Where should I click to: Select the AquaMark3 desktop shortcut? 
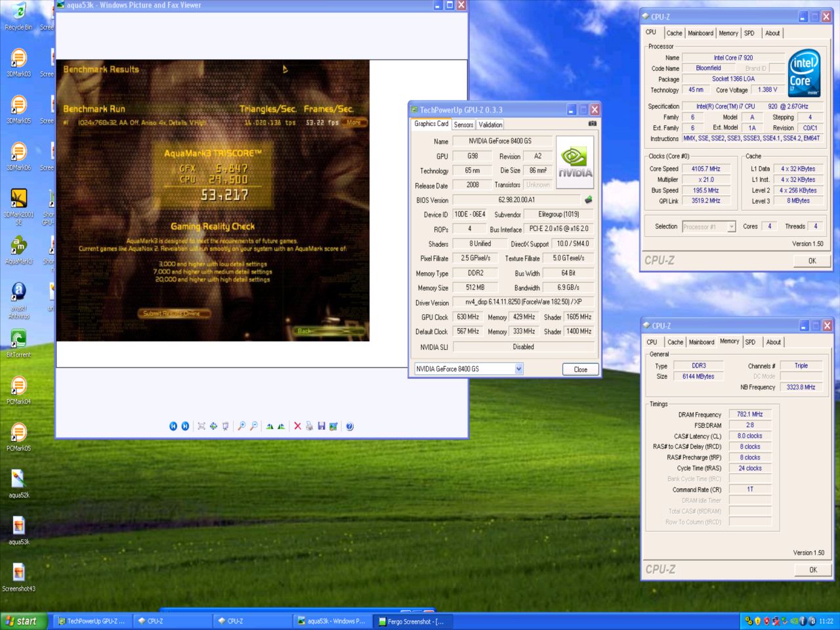(19, 250)
